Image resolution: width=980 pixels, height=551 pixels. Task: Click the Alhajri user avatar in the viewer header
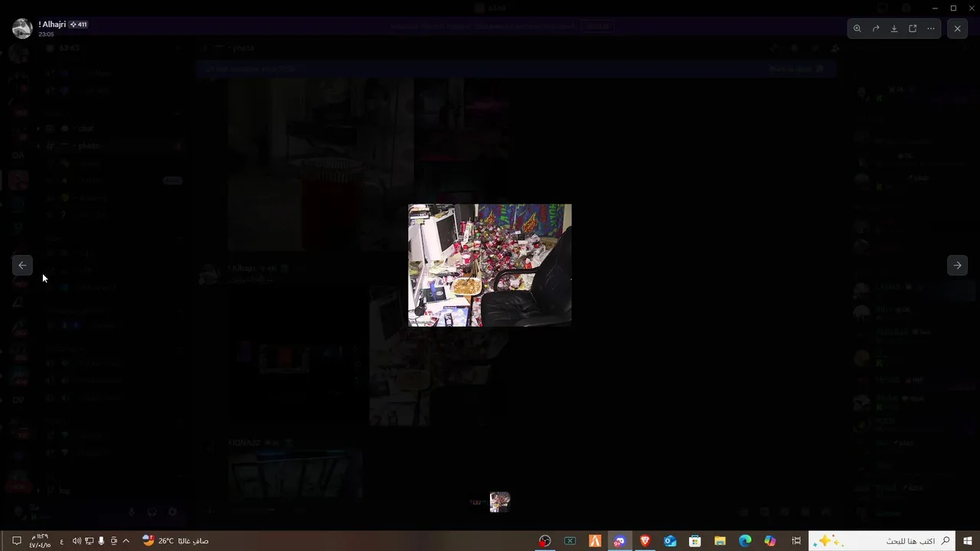pyautogui.click(x=22, y=28)
